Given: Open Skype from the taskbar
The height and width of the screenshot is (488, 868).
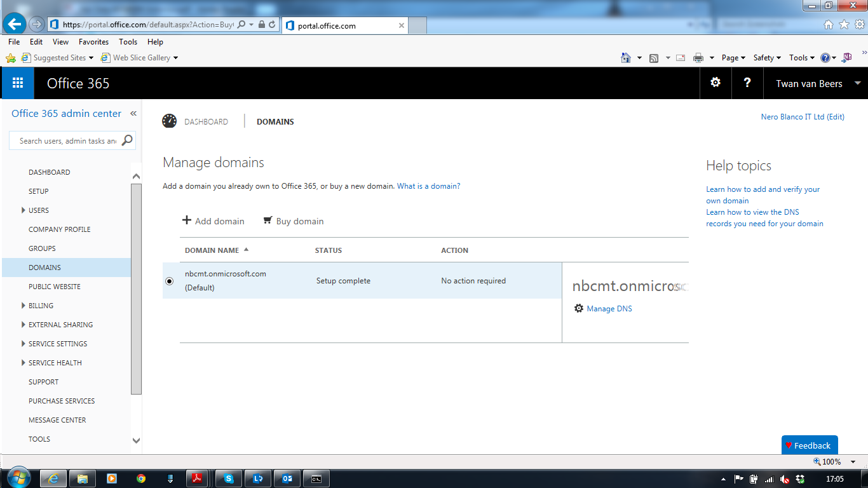Looking at the screenshot, I should [x=229, y=478].
